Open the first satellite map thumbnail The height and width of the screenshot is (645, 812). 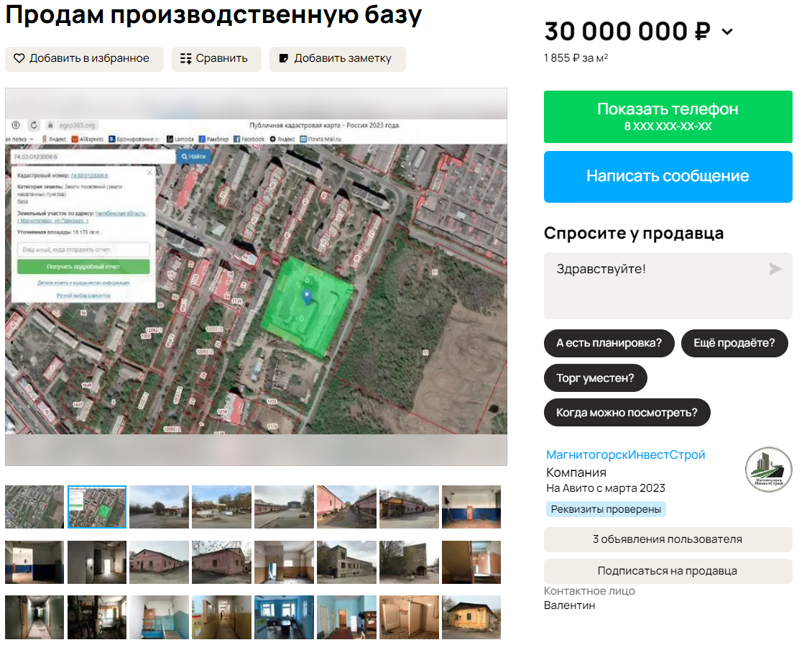click(34, 507)
